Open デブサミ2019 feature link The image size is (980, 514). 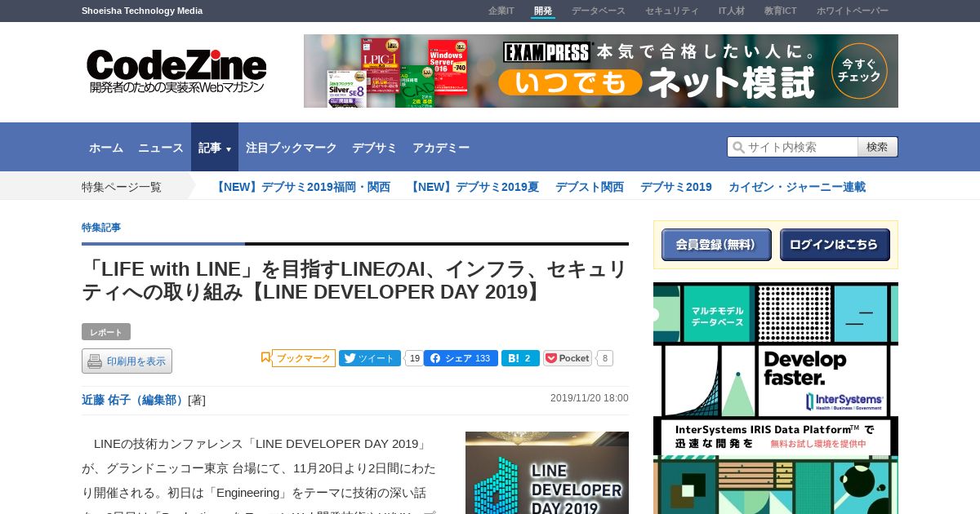[x=676, y=187]
